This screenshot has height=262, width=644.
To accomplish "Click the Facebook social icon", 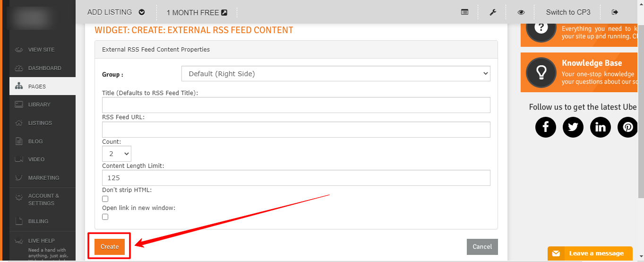I will point(546,127).
